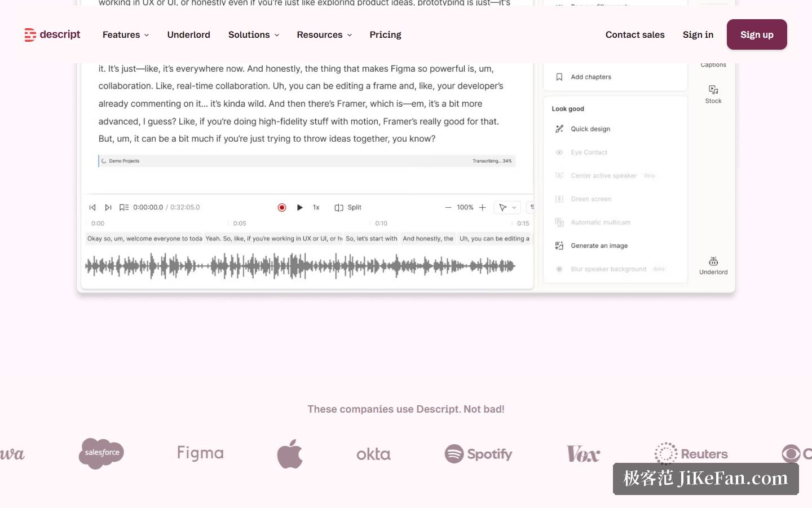Open the Underlord nav link
Screen dimensions: 812x508
(189, 34)
